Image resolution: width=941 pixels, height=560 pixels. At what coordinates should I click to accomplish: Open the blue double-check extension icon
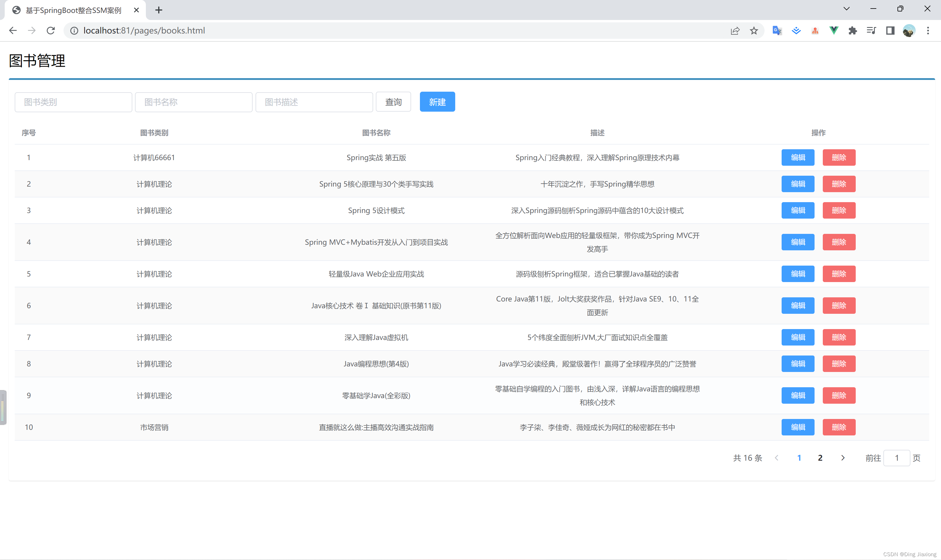(x=796, y=31)
